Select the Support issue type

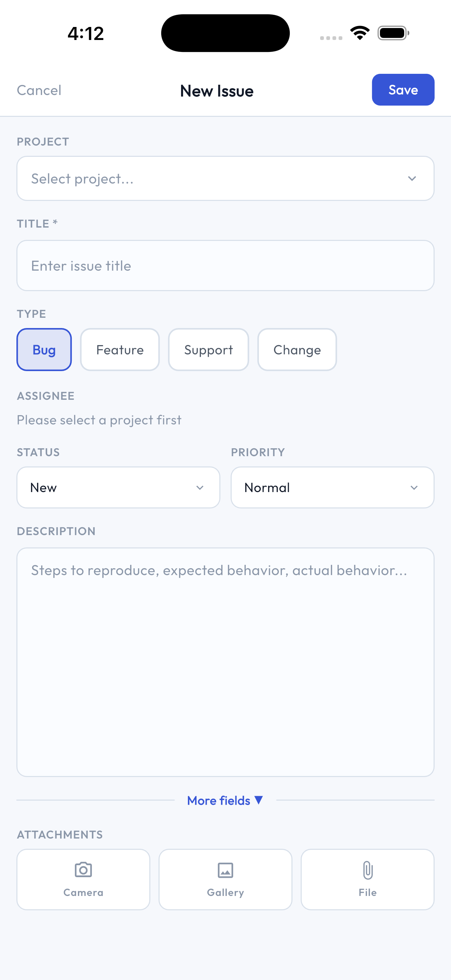(208, 349)
